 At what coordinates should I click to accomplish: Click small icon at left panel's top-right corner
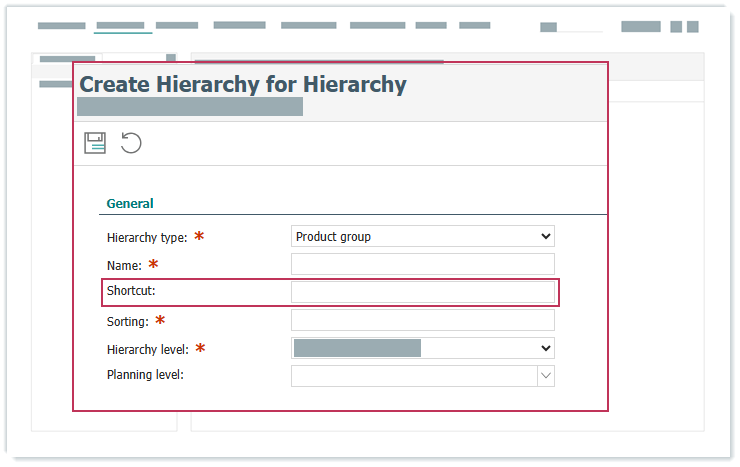click(x=171, y=59)
